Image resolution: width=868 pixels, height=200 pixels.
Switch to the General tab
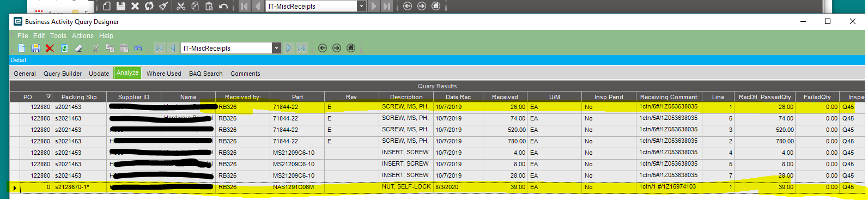(x=25, y=74)
